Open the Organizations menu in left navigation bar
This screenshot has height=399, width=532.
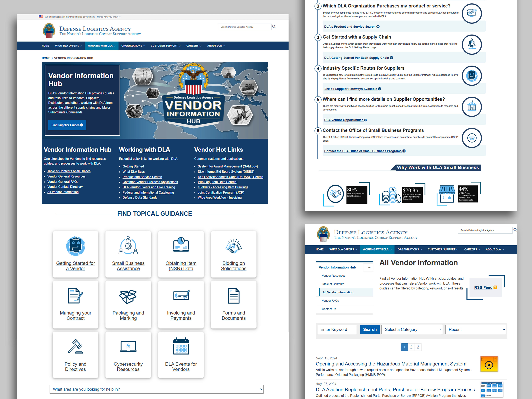133,46
